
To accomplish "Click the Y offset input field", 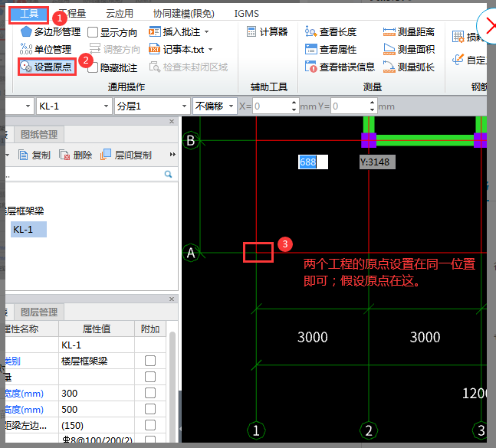I will (x=350, y=106).
